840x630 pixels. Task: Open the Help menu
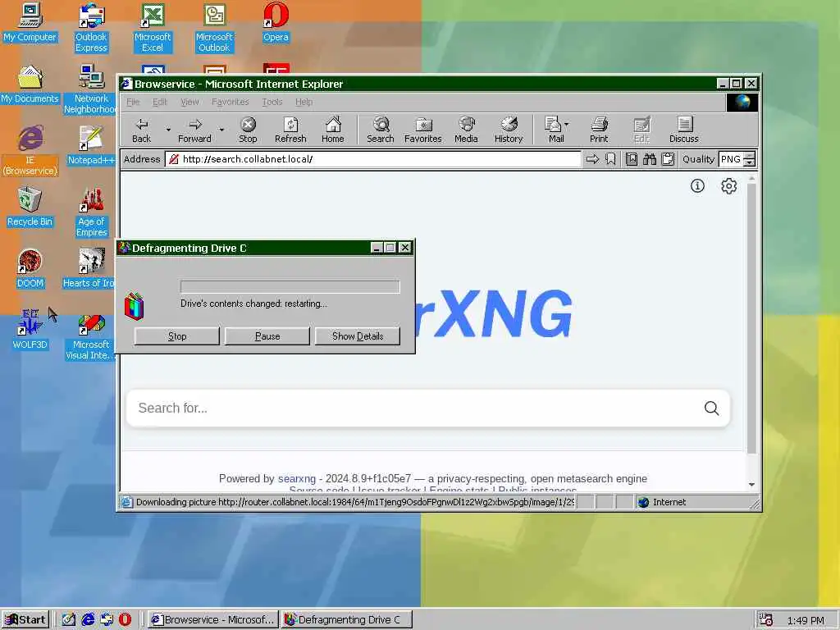304,102
